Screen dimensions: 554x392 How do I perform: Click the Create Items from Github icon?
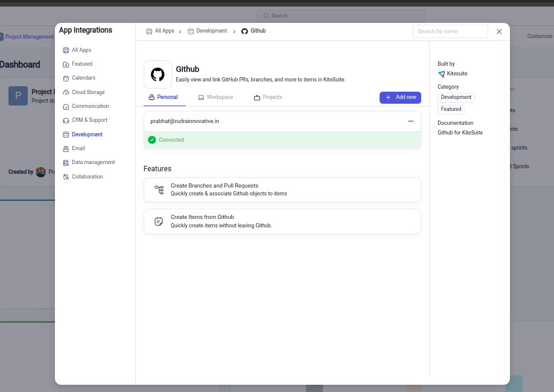coord(159,221)
